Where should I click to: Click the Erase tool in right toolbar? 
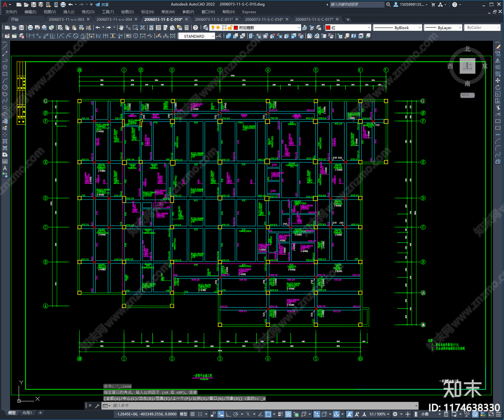[x=498, y=47]
